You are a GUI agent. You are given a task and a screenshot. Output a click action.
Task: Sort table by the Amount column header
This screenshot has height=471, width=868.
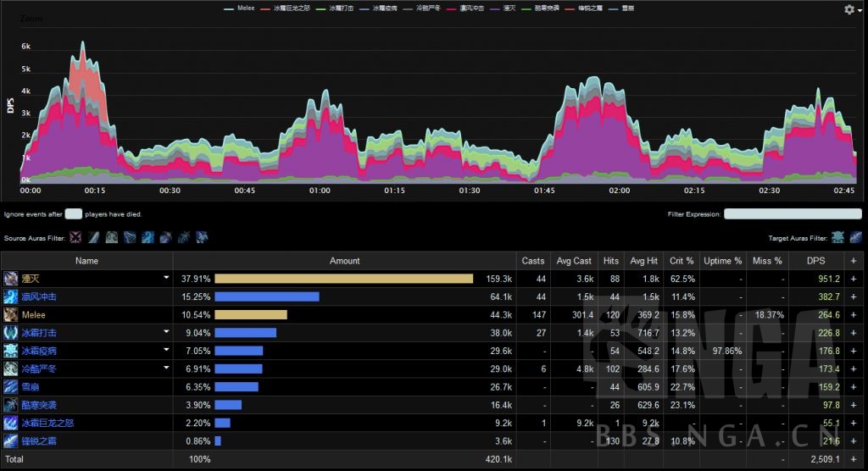pos(344,261)
